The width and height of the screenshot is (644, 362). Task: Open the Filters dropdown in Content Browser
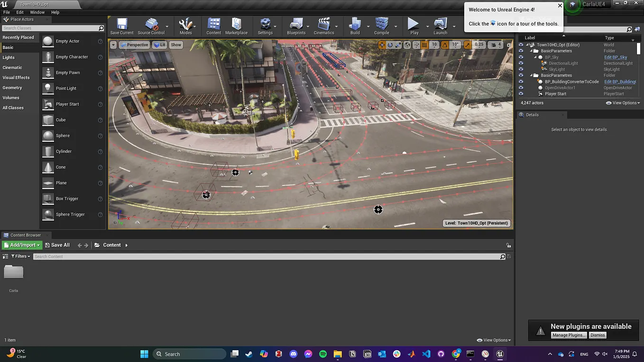click(20, 256)
